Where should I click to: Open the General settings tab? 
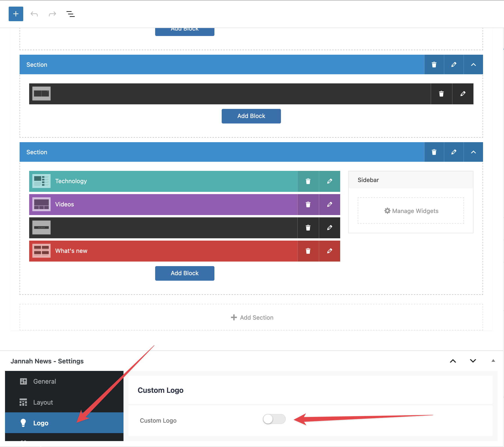pyautogui.click(x=45, y=381)
